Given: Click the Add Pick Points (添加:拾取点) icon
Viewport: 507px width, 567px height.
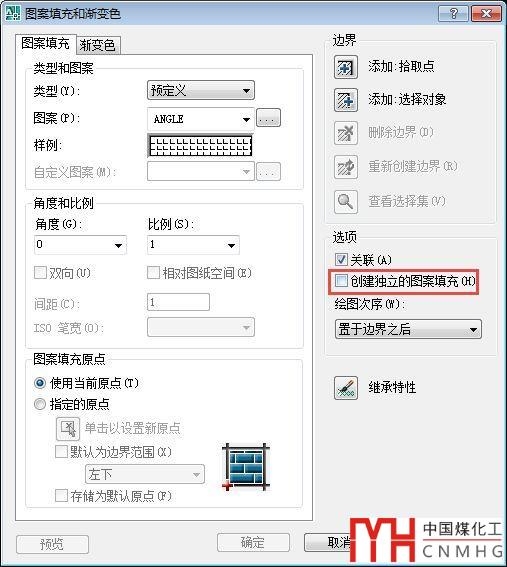Looking at the screenshot, I should click(x=346, y=67).
